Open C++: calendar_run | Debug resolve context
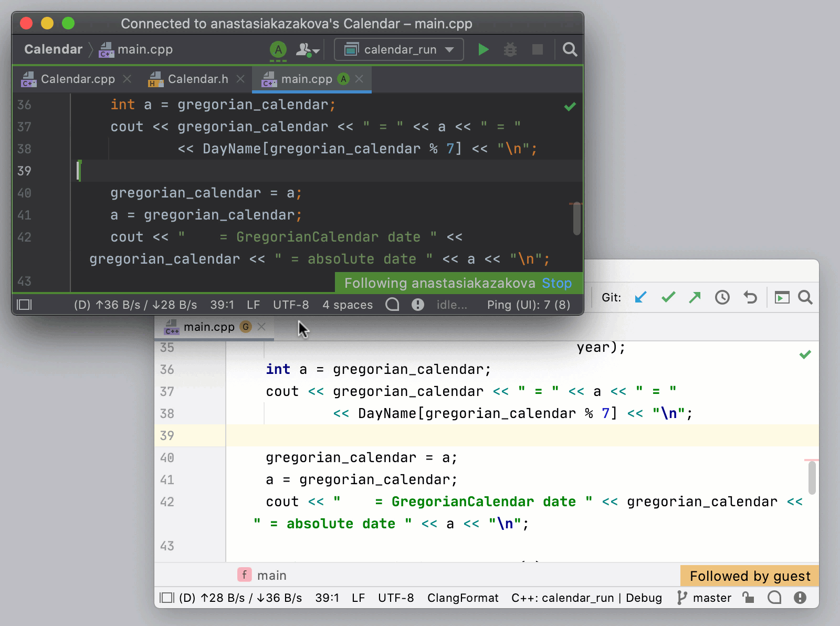This screenshot has width=840, height=626. (586, 598)
